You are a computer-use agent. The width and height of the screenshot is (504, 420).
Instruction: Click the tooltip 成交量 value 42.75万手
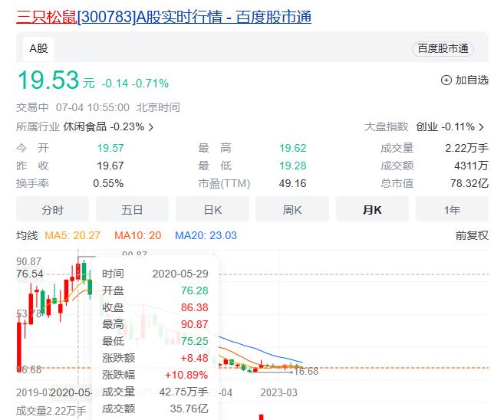[184, 392]
